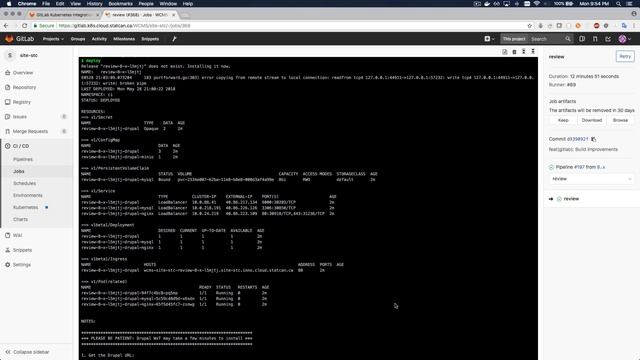Collapse the sidebar
Viewport: 640px width, 360px height.
click(x=28, y=352)
